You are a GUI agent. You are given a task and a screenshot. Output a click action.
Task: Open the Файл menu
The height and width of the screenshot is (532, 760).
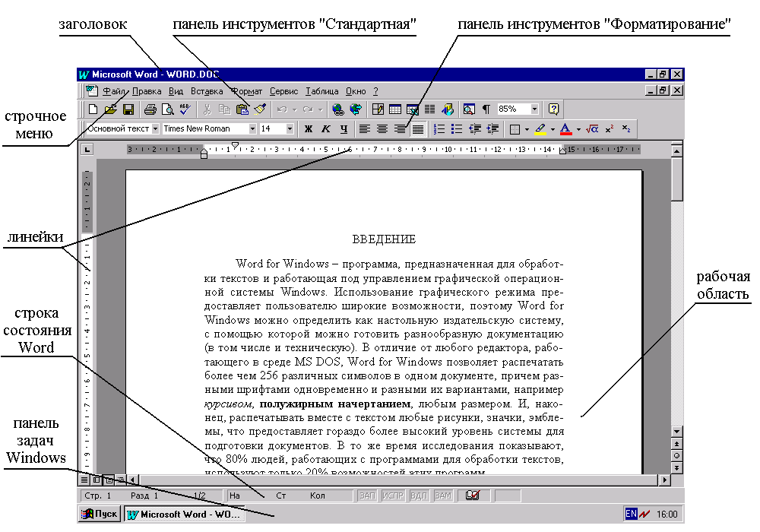(x=114, y=91)
